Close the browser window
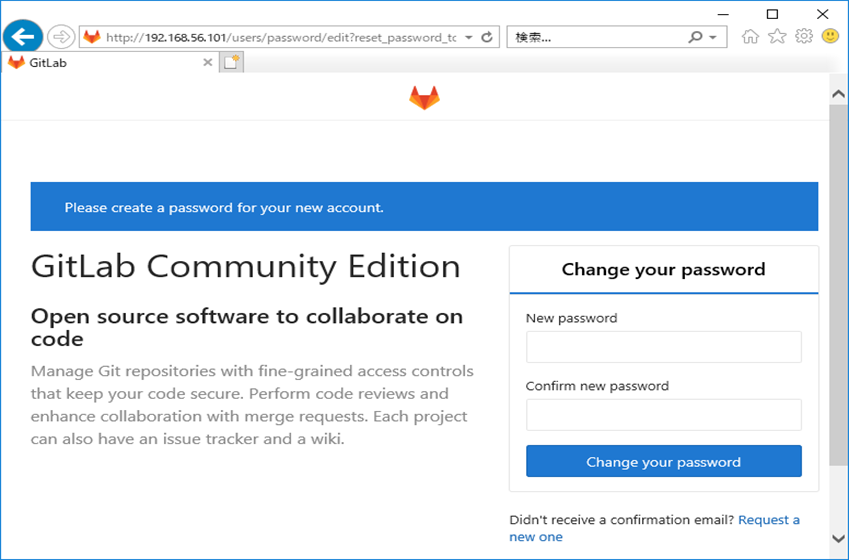The height and width of the screenshot is (560, 849). [822, 14]
